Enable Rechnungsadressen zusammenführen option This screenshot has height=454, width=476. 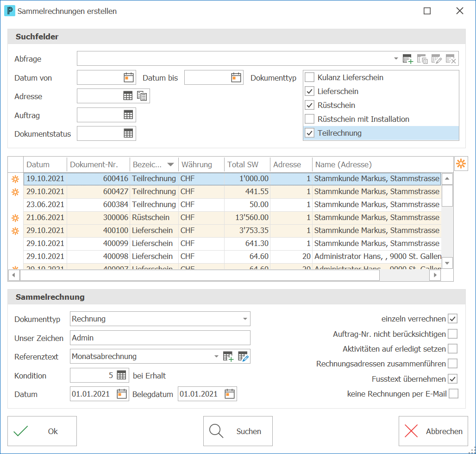click(453, 364)
